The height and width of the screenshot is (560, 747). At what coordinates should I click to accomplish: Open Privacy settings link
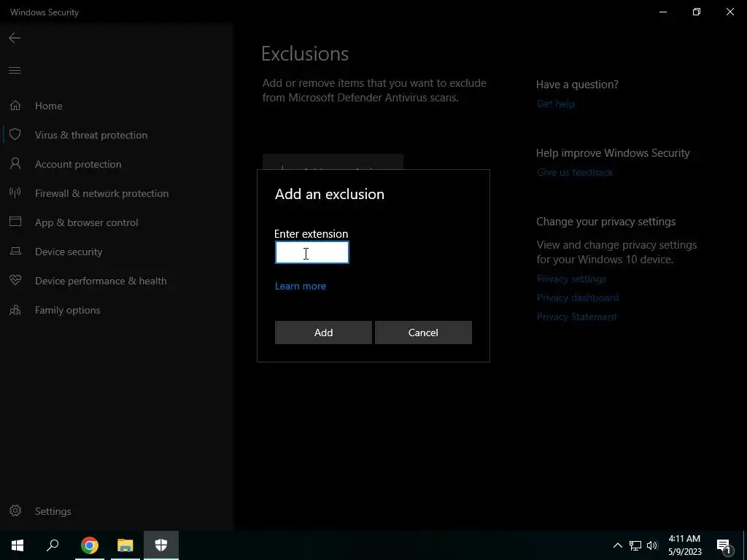point(571,279)
